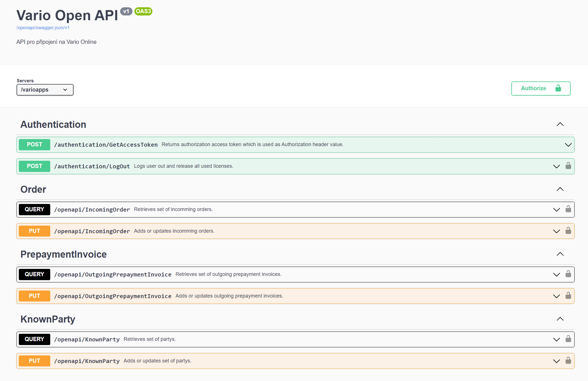
Task: Click the Authorize button
Action: click(541, 88)
